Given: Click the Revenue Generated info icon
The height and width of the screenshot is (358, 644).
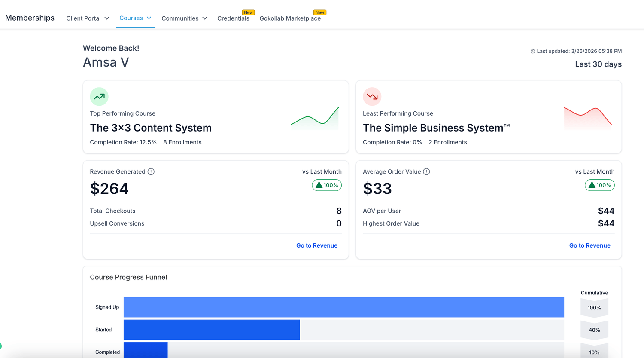Looking at the screenshot, I should coord(151,171).
